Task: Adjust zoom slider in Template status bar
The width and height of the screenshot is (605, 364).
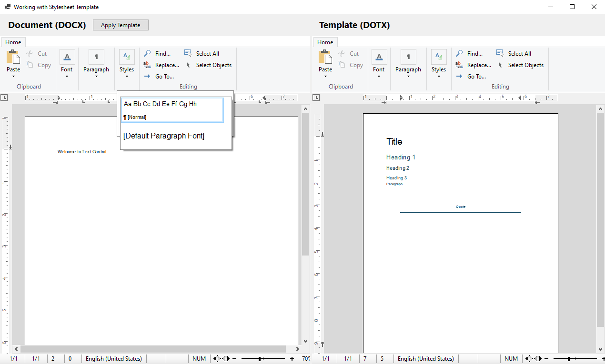Action: coord(569,359)
